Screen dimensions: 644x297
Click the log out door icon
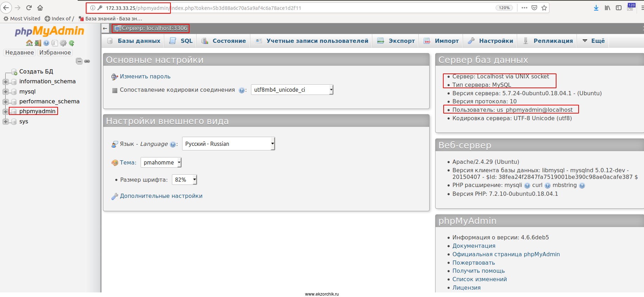tap(38, 43)
